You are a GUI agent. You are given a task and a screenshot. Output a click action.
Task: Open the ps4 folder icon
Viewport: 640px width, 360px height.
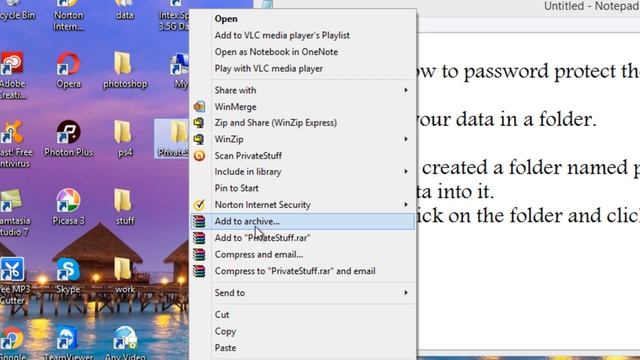[x=124, y=138]
